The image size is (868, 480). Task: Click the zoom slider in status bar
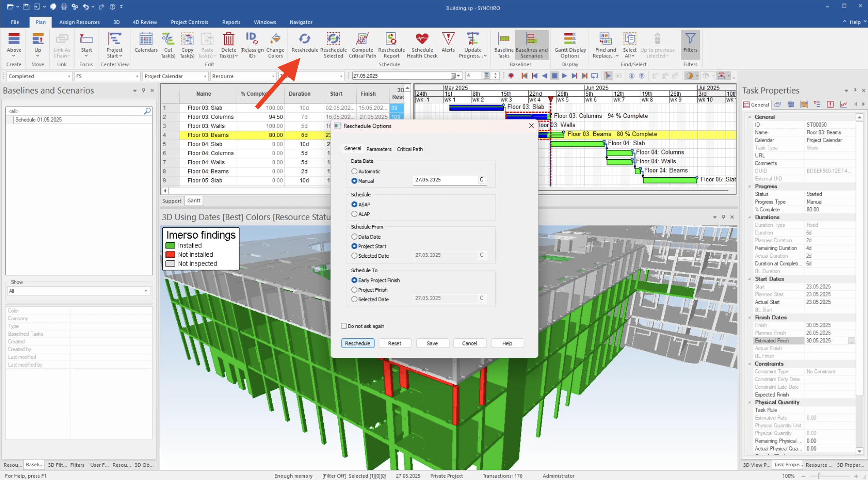coord(819,476)
